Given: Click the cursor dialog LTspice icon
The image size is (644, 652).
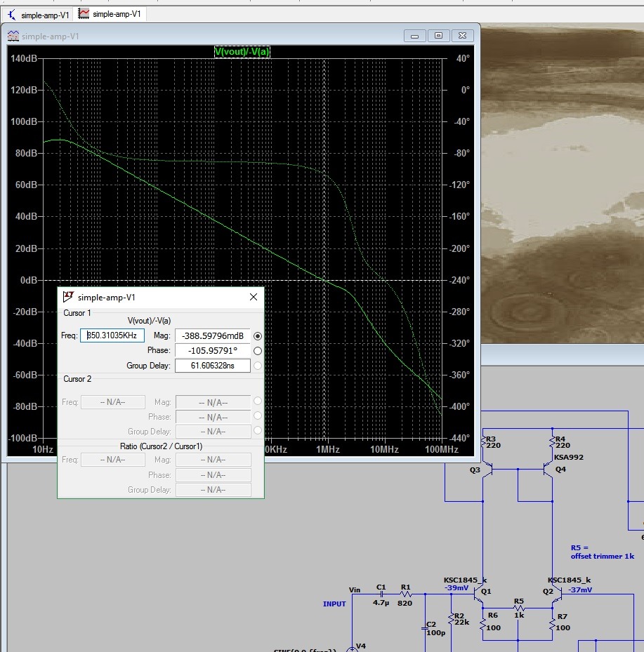Looking at the screenshot, I should pyautogui.click(x=68, y=297).
